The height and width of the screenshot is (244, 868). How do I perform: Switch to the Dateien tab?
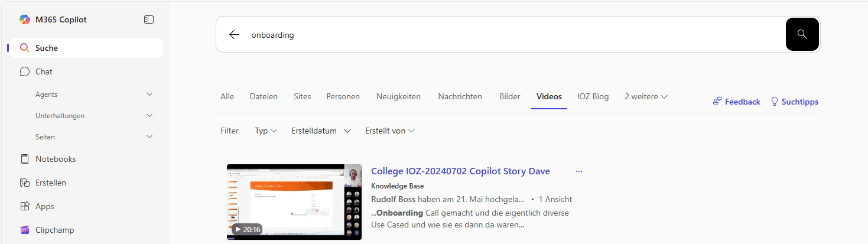click(x=264, y=96)
